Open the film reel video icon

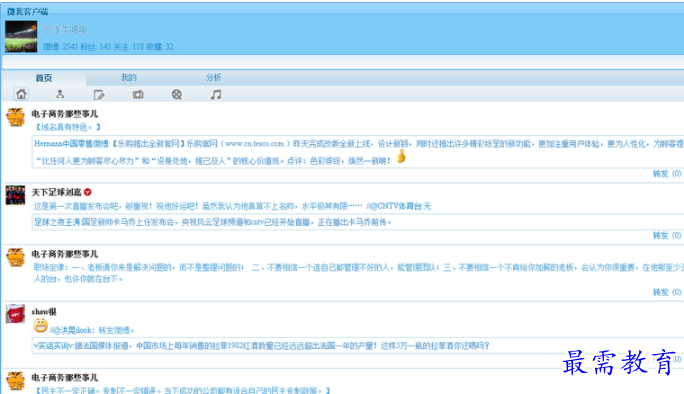(x=177, y=94)
